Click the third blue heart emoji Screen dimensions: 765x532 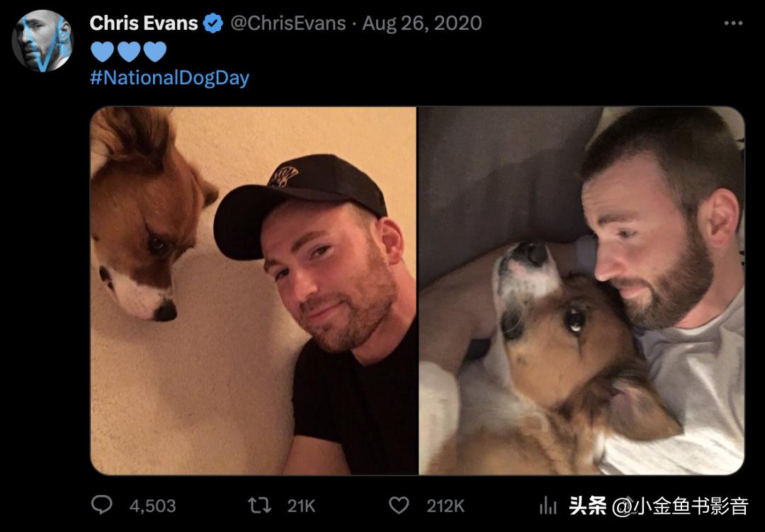(x=154, y=51)
